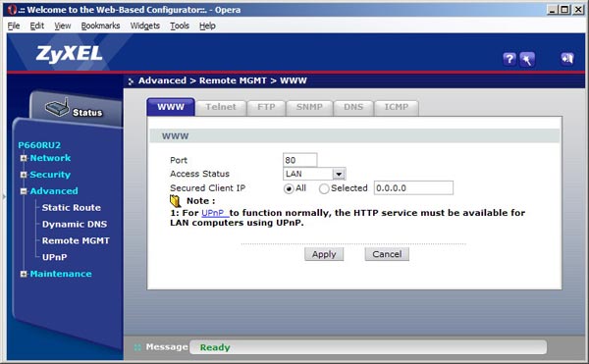This screenshot has height=364, width=589.
Task: Select the All radio button
Action: (x=289, y=188)
